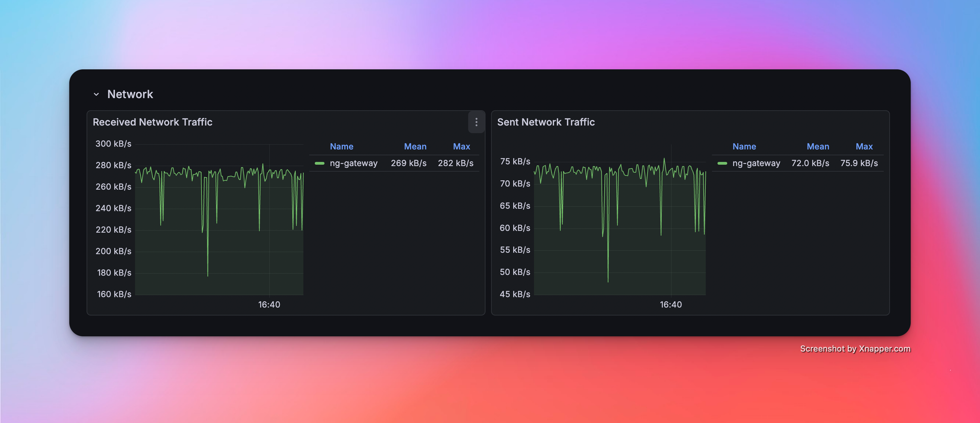Click the Screenshot by Xnapper.com watermark
The height and width of the screenshot is (423, 980).
pos(855,349)
